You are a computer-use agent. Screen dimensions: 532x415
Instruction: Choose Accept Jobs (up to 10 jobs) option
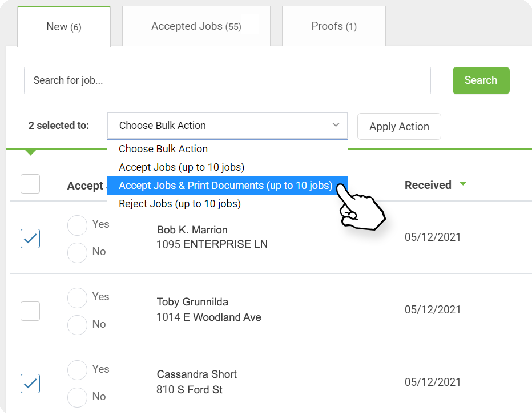tap(182, 167)
